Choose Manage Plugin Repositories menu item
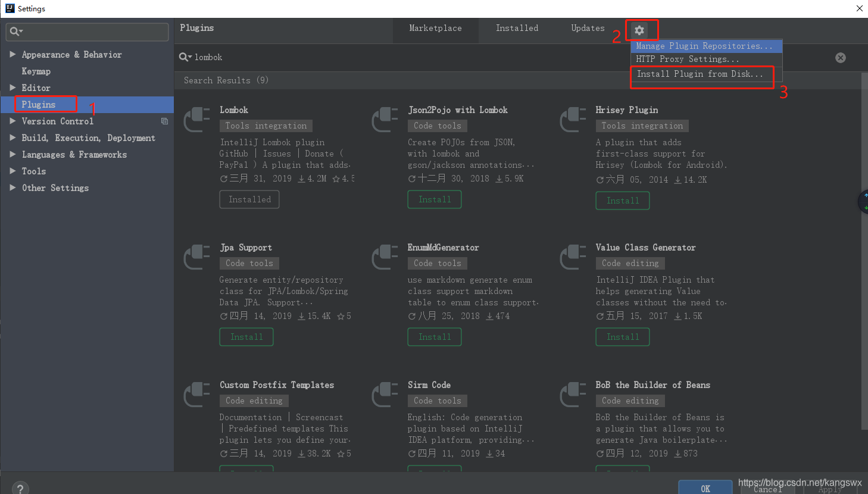This screenshot has width=868, height=494. click(706, 46)
